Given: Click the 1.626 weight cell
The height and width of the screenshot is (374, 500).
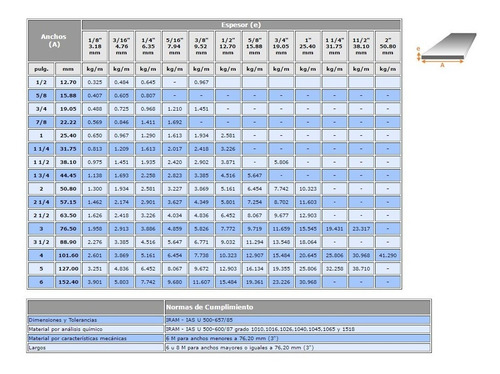Looking at the screenshot, I should pyautogui.click(x=95, y=215).
